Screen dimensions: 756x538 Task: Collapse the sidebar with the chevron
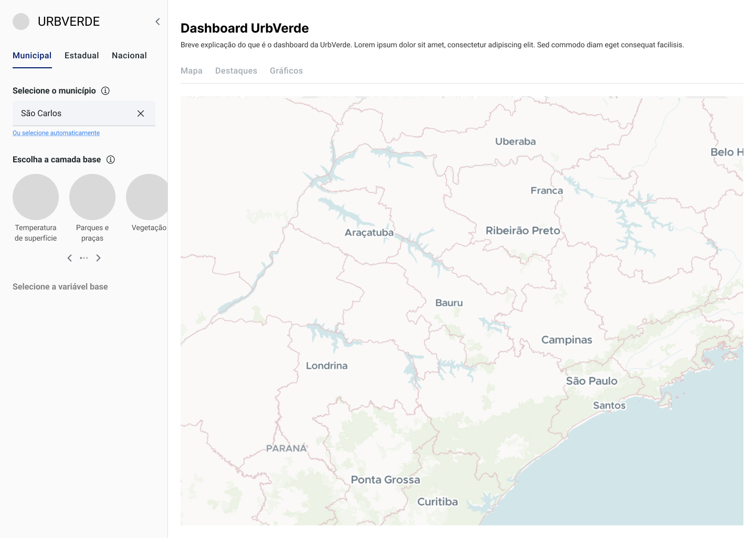coord(157,22)
